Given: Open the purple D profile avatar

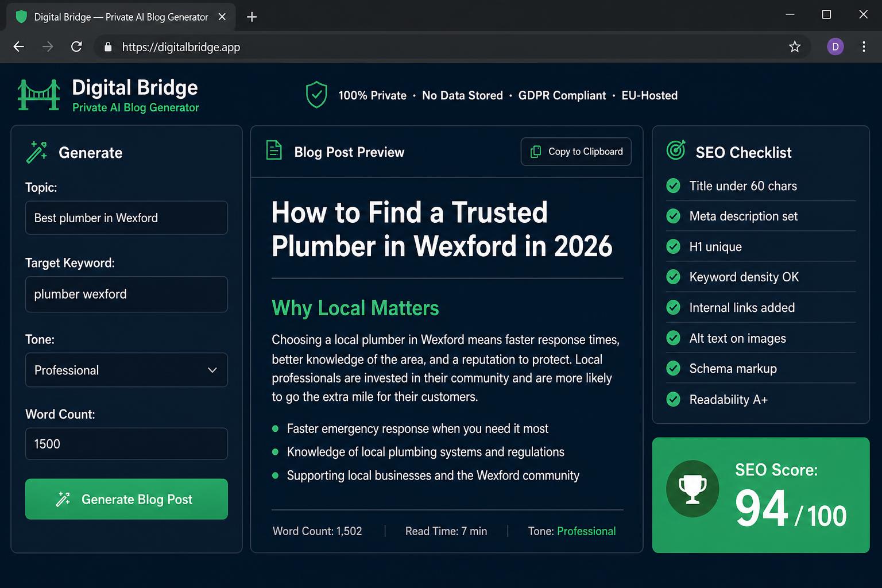Looking at the screenshot, I should pyautogui.click(x=835, y=47).
